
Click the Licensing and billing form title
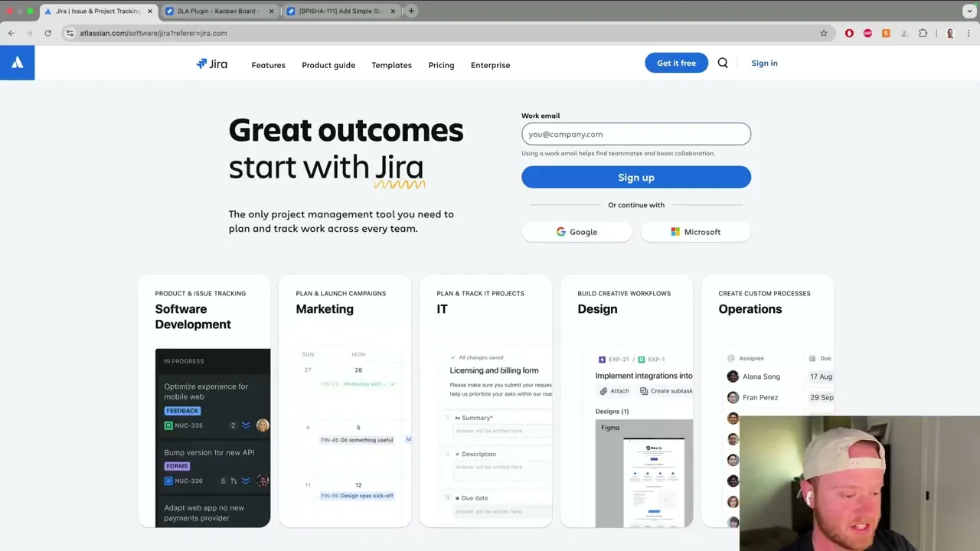[494, 370]
